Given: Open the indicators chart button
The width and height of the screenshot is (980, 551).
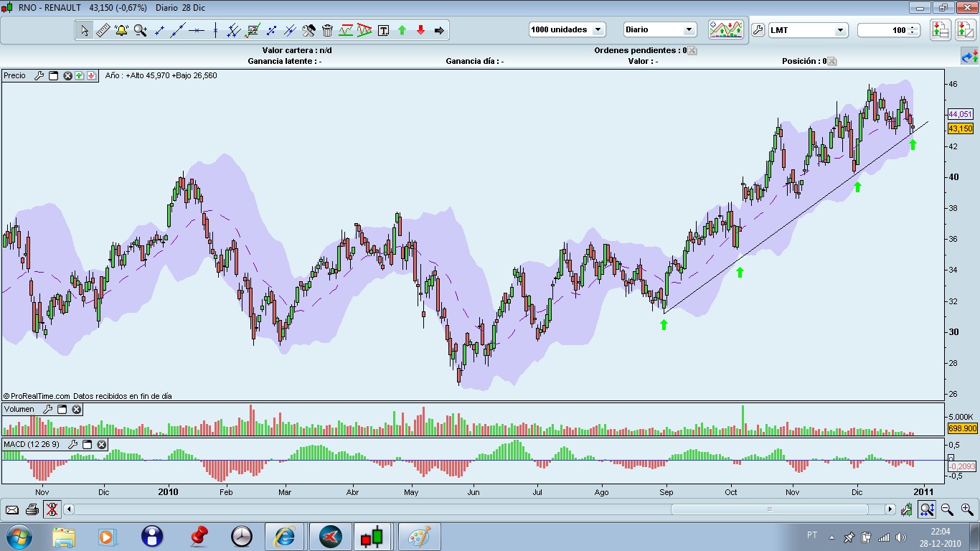Looking at the screenshot, I should [x=725, y=29].
